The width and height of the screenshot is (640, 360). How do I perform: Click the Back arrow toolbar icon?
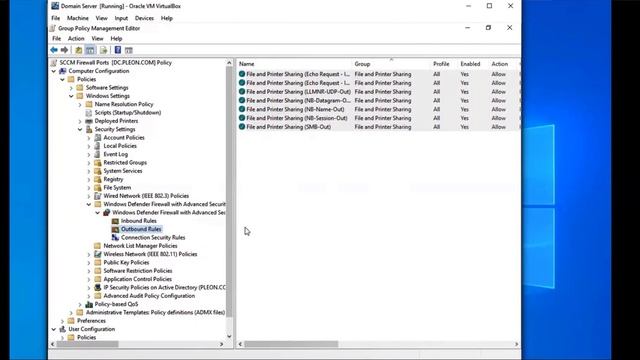point(54,50)
